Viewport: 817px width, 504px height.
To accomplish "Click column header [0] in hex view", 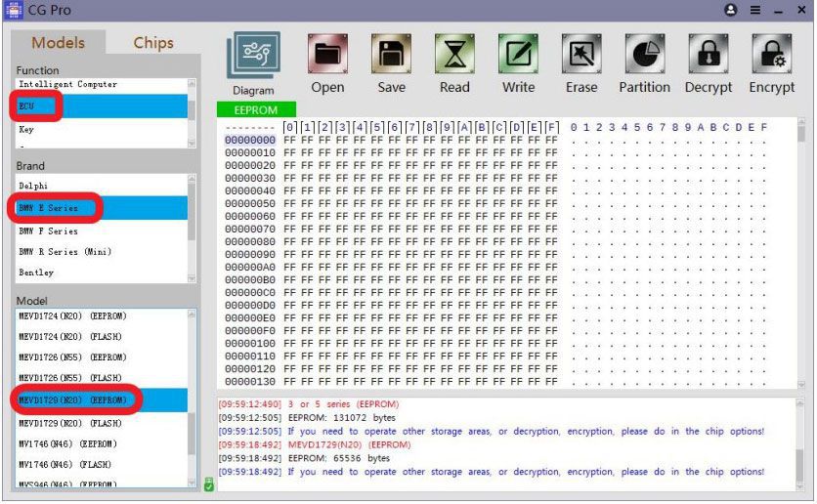I will [289, 127].
